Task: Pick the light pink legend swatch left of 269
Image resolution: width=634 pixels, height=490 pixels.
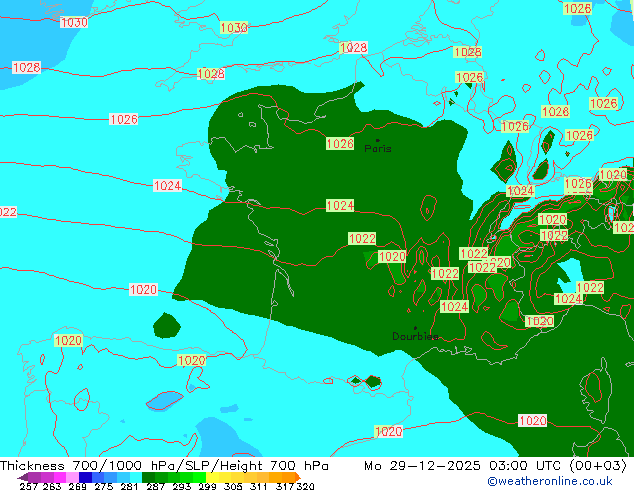Action: pyautogui.click(x=72, y=477)
